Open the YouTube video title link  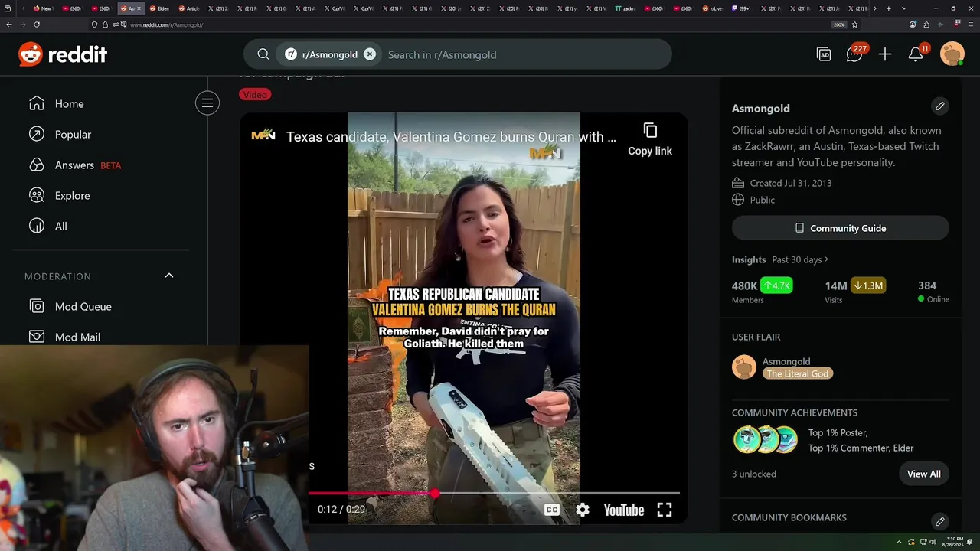(451, 137)
